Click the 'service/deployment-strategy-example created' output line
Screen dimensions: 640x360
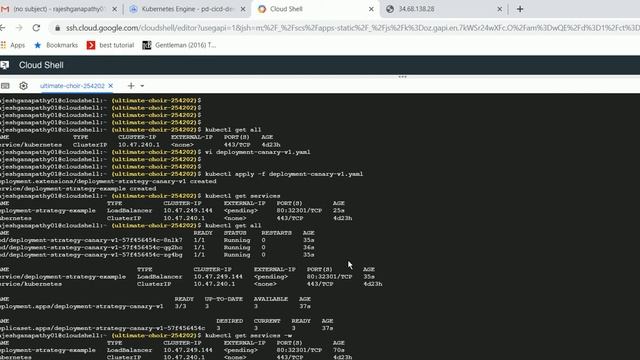(78, 189)
